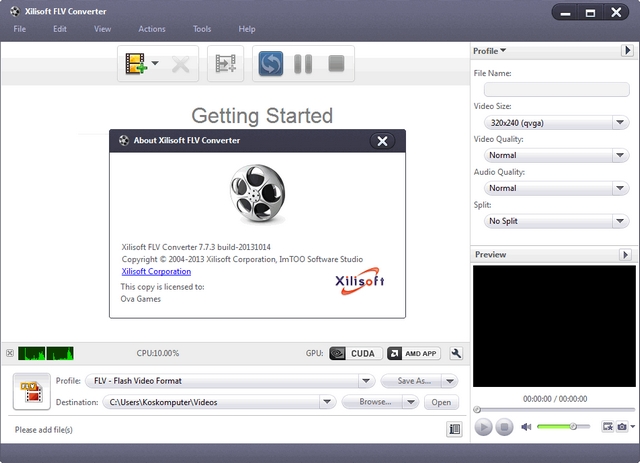The height and width of the screenshot is (463, 640).
Task: Open the Edit menu
Action: (60, 29)
